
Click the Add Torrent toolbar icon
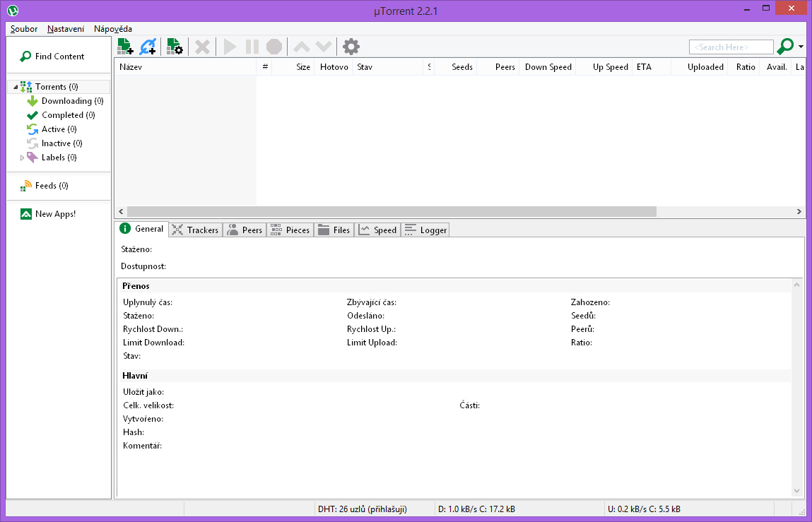[x=124, y=47]
